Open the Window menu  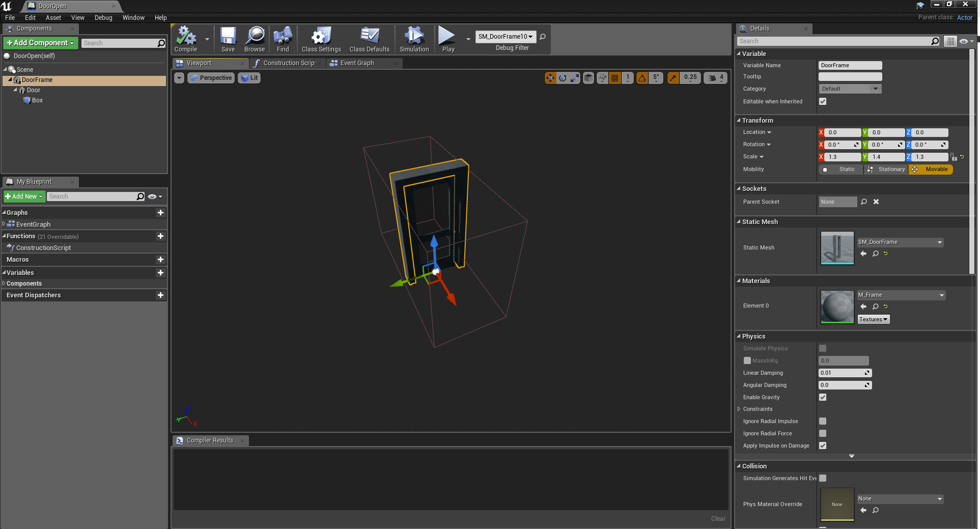point(133,17)
